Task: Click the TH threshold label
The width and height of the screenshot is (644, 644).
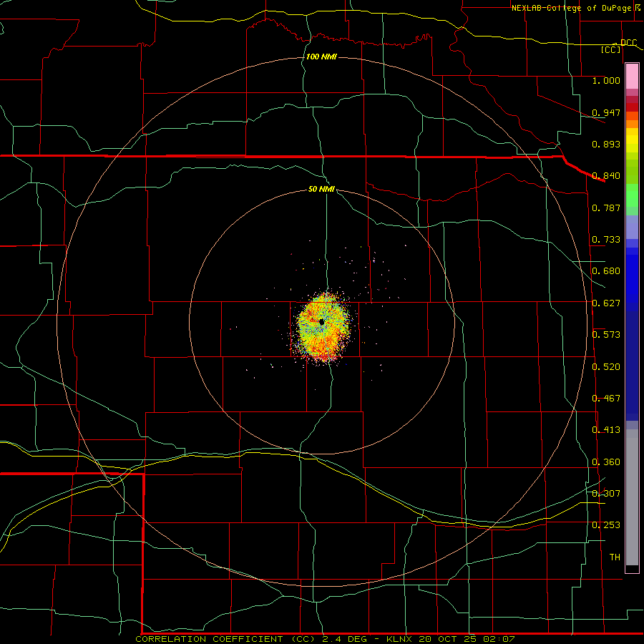Action: click(615, 557)
